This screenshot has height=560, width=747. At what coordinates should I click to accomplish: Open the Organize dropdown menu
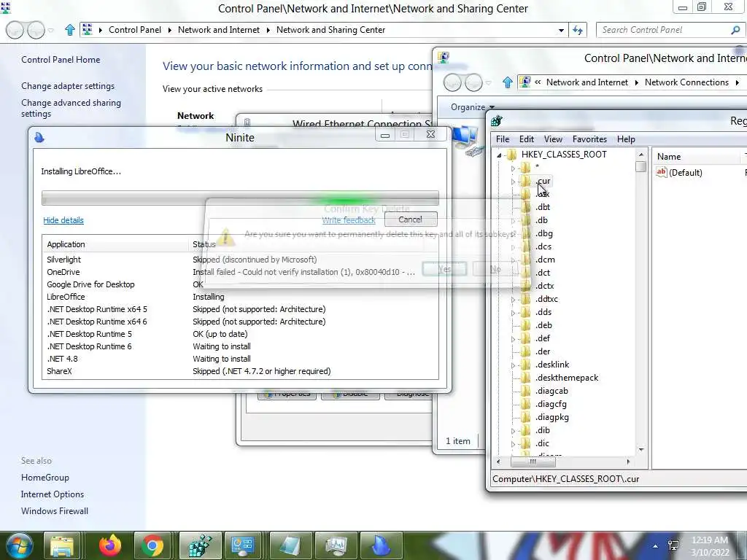click(473, 107)
